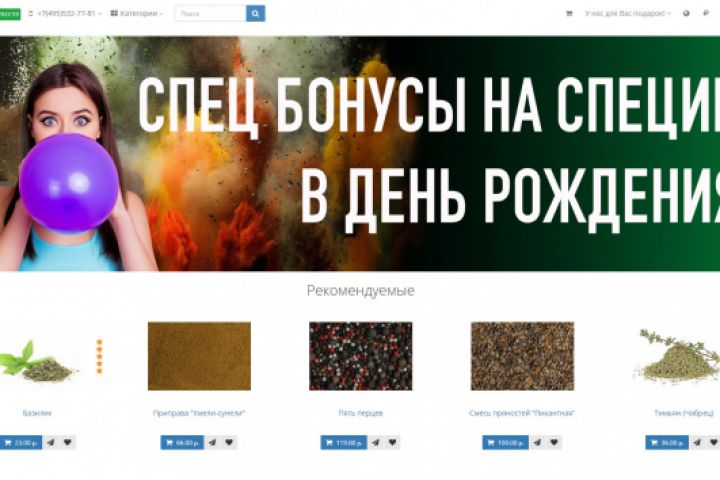The height and width of the screenshot is (480, 720).
Task: Click the Поиск search input field
Action: click(211, 14)
